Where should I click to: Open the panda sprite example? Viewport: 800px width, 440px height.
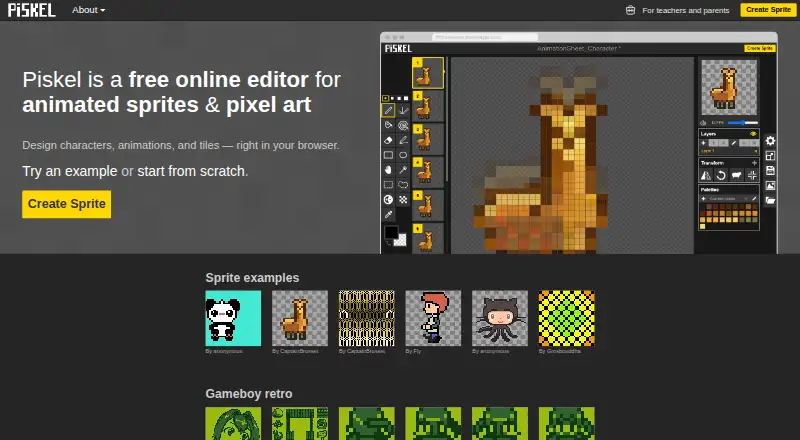tap(233, 318)
